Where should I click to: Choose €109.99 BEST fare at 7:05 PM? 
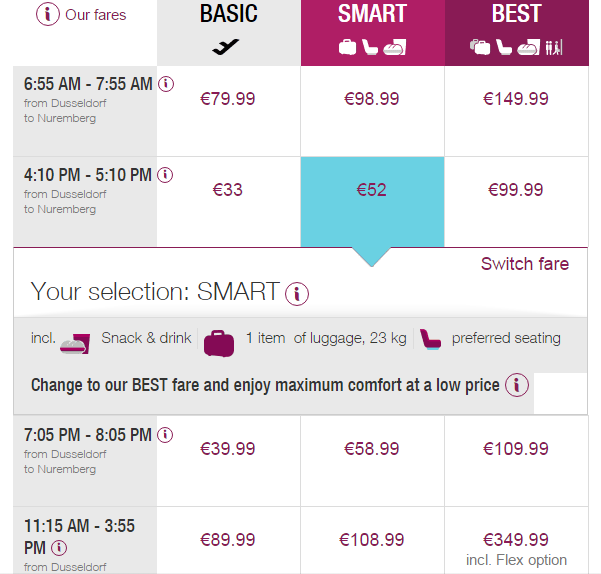point(516,449)
